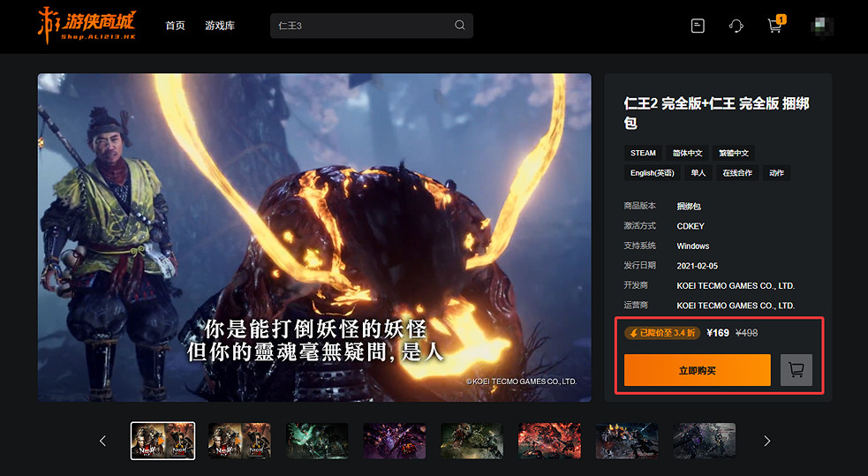This screenshot has width=868, height=476.
Task: Select the fourth purple-toned thumbnail
Action: (395, 441)
